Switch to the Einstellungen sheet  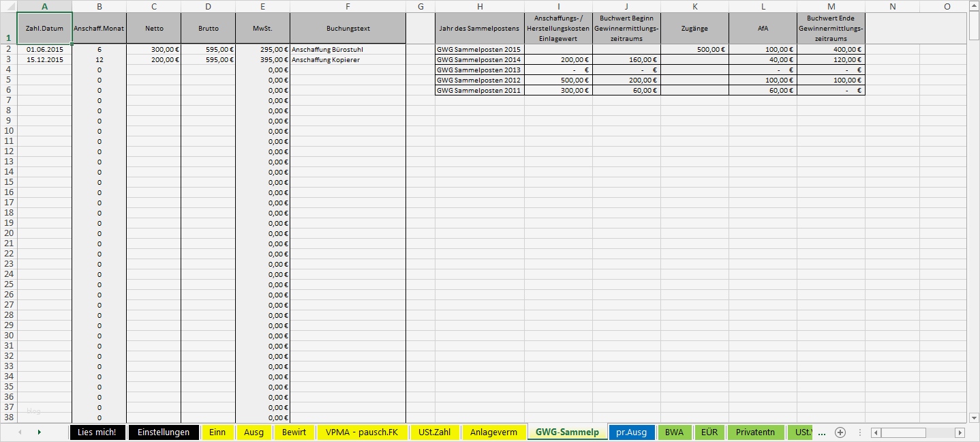(162, 431)
